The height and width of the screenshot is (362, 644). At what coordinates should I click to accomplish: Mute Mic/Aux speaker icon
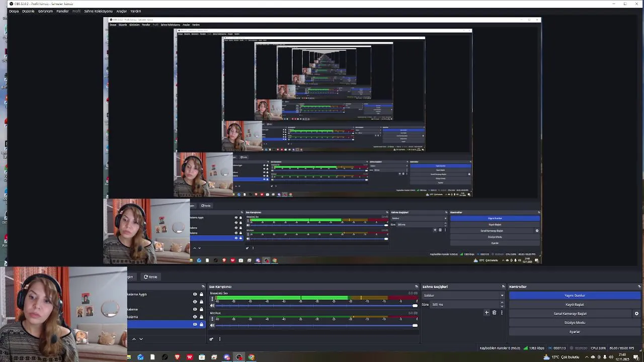tap(212, 325)
